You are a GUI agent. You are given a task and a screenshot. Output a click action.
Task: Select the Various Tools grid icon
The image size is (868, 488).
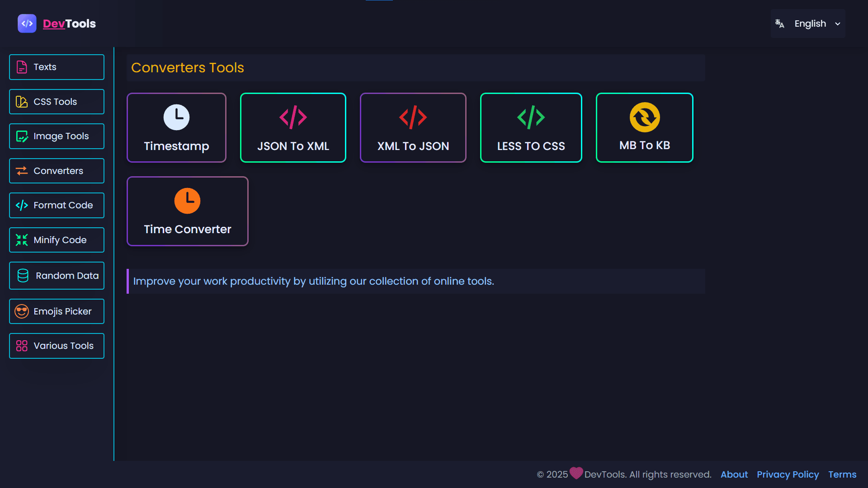coord(22,346)
